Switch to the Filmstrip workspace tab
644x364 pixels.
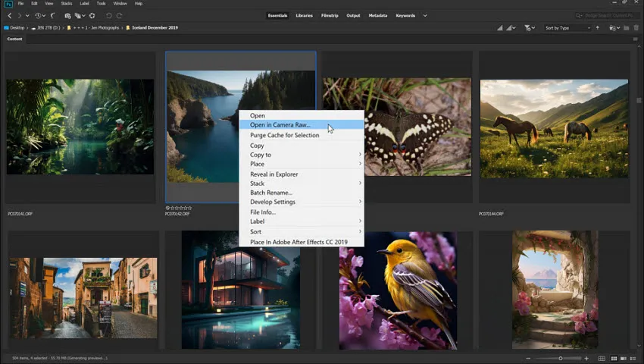pos(330,15)
